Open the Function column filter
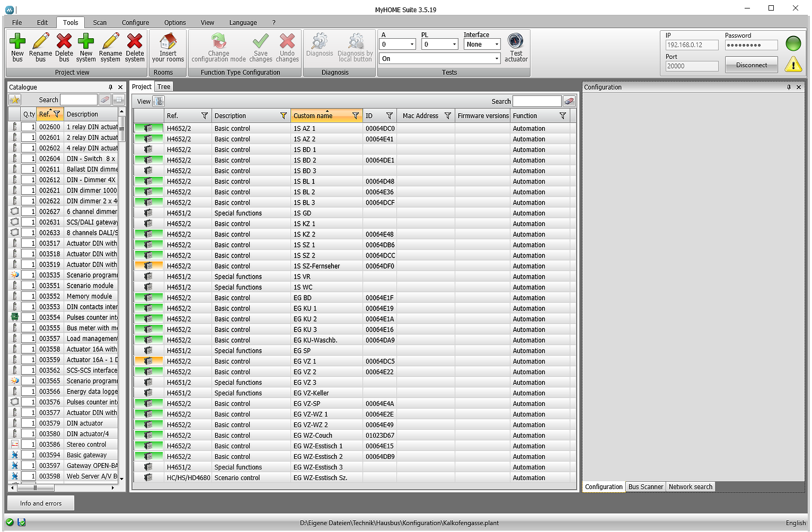This screenshot has width=812, height=532. point(563,116)
